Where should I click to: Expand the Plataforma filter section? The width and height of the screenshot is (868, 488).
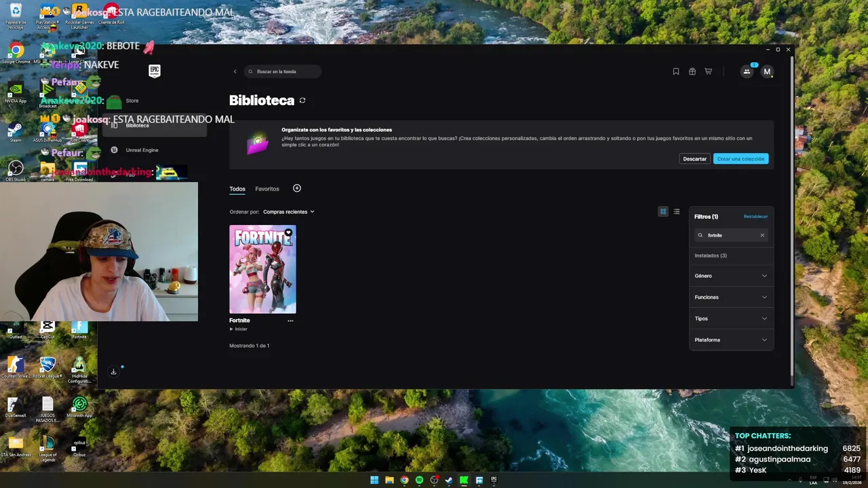[x=731, y=340]
